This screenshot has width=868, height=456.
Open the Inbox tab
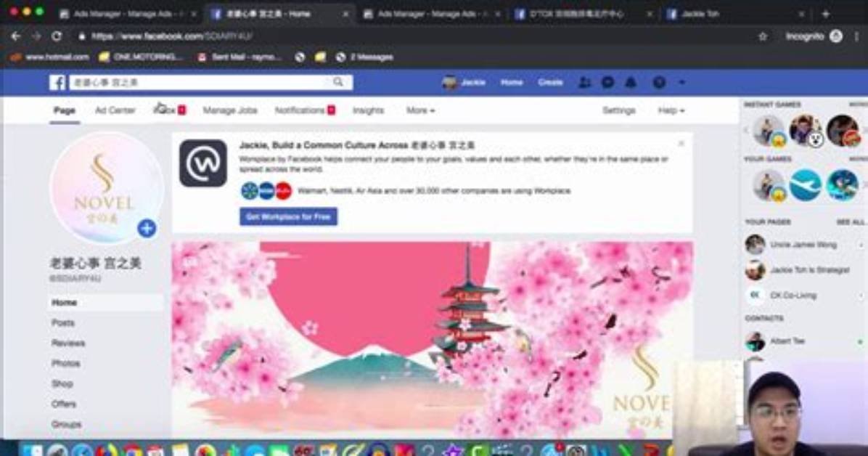(169, 110)
